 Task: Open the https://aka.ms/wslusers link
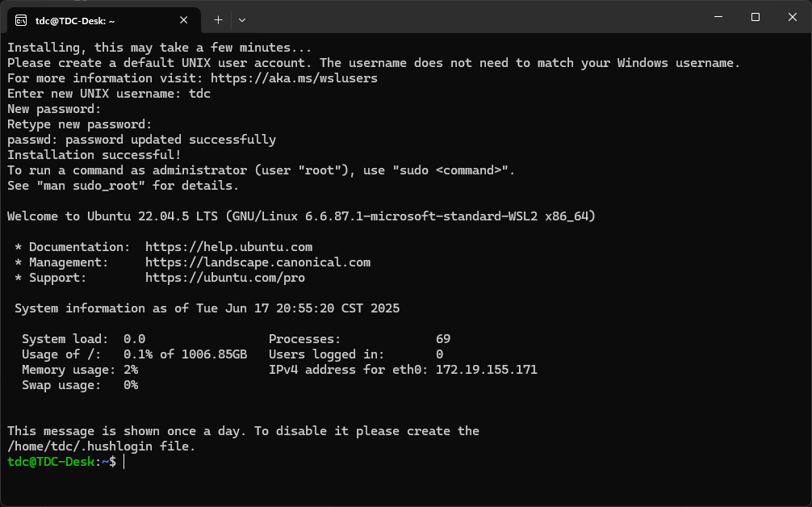tap(294, 78)
